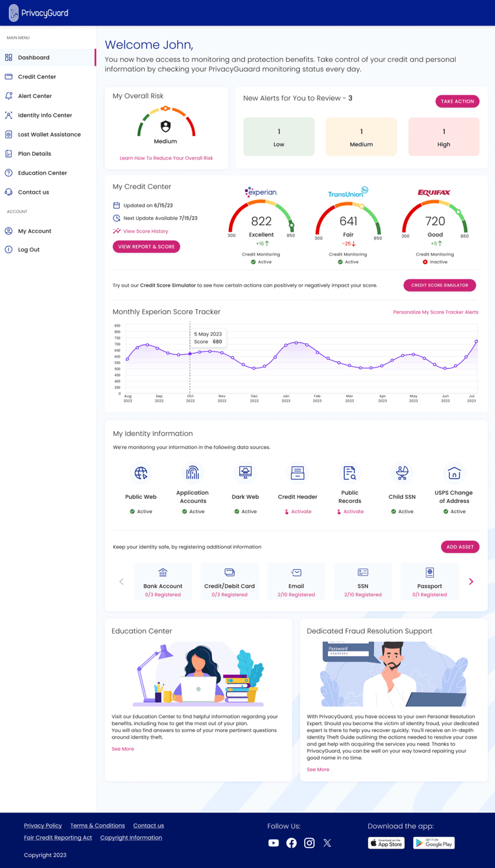Click the Equifax logo

tap(434, 193)
